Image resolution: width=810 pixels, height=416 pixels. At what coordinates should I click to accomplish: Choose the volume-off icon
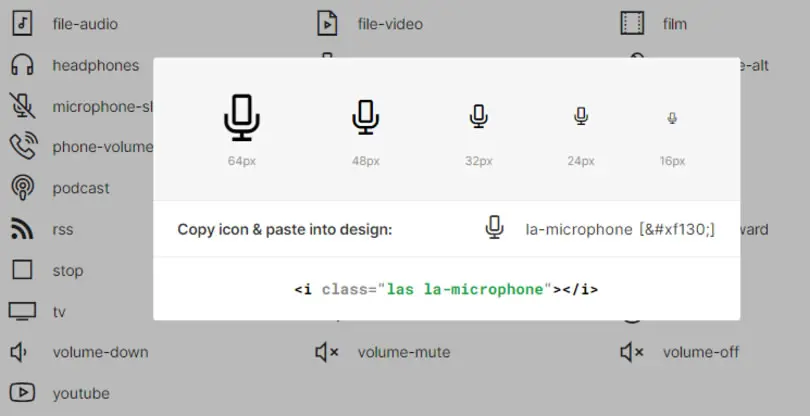[x=632, y=352]
